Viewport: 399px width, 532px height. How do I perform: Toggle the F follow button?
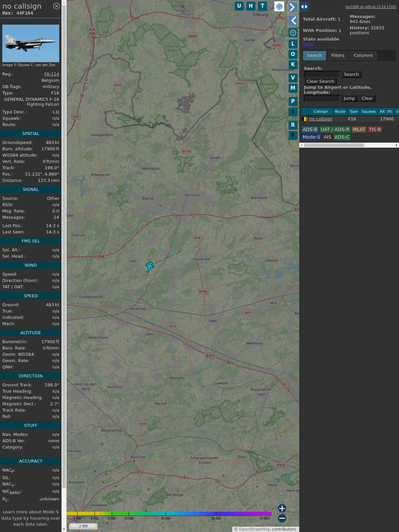[x=293, y=135]
